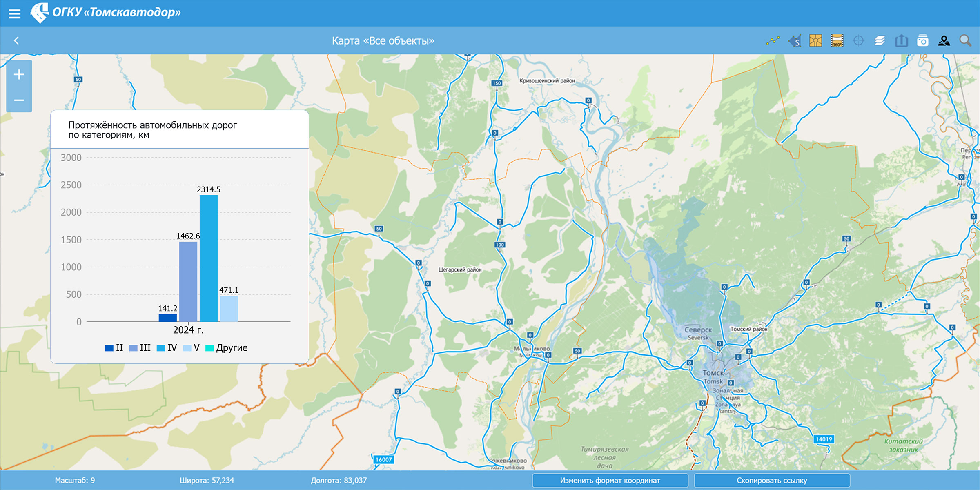Zoom out the map with minus button
Image resolution: width=980 pixels, height=490 pixels.
19,100
